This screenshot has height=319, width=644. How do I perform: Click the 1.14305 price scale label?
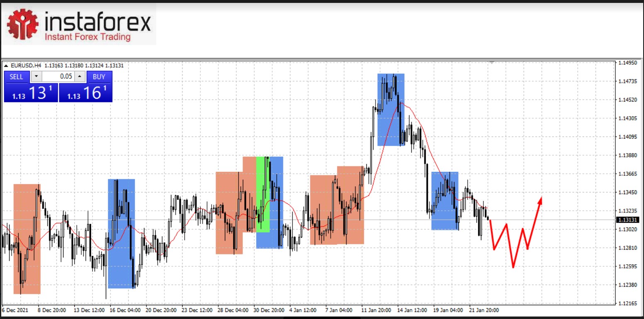(627, 119)
